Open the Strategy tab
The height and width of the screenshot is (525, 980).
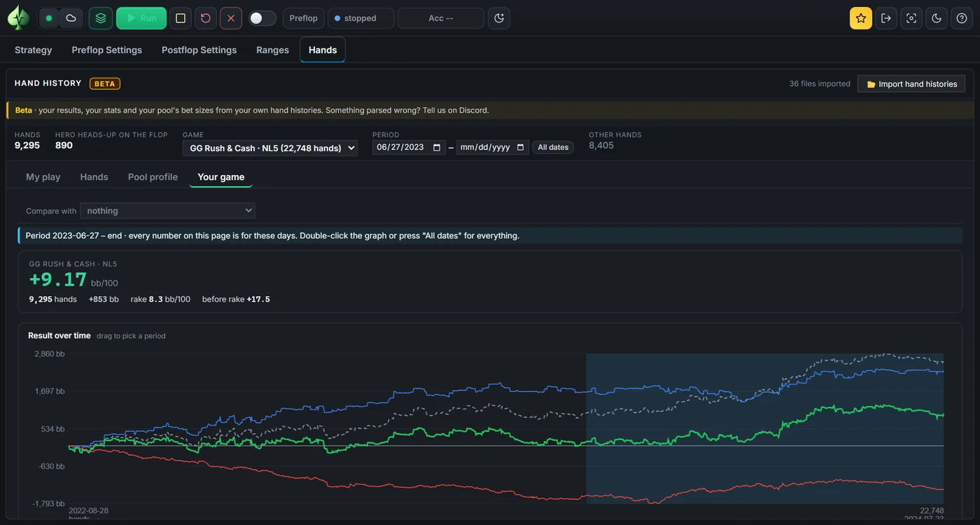click(34, 50)
